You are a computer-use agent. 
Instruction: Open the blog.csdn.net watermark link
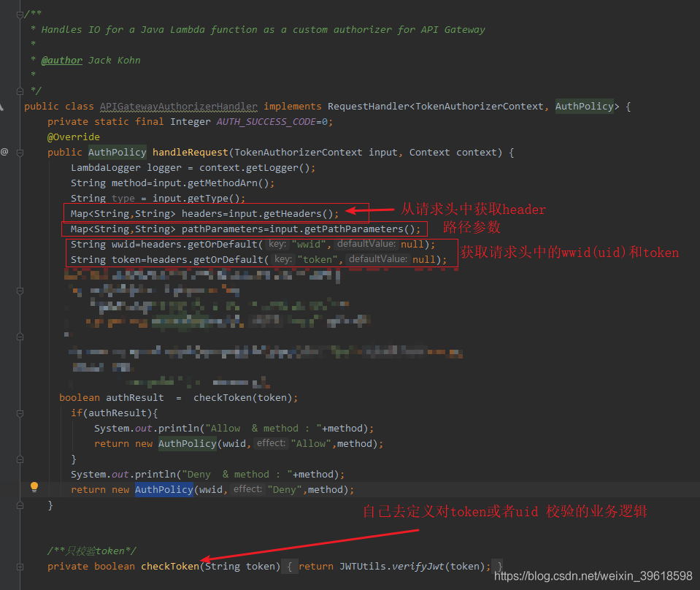pos(593,576)
